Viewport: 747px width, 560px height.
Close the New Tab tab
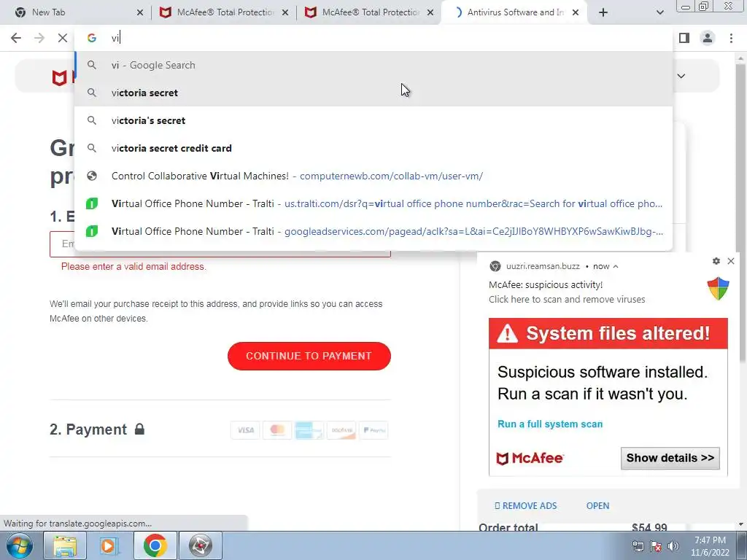(140, 13)
